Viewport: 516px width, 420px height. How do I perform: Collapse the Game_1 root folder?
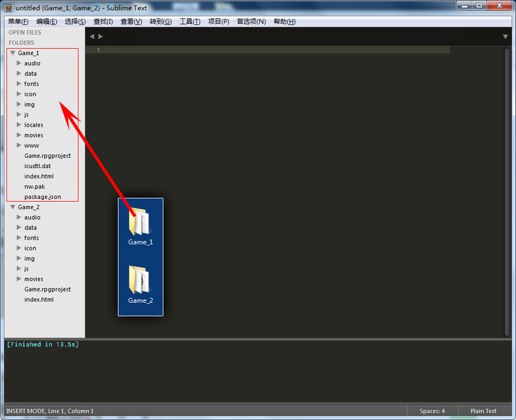(x=13, y=53)
